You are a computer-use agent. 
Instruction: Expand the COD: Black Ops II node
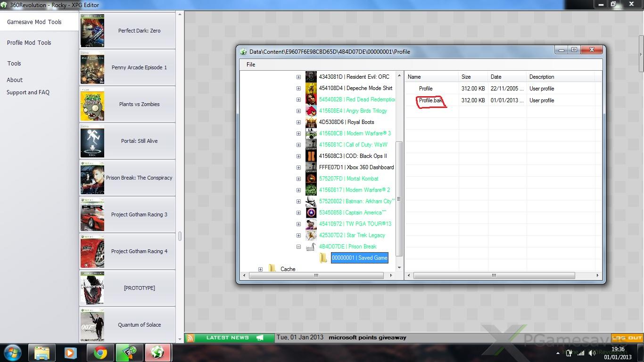(298, 156)
